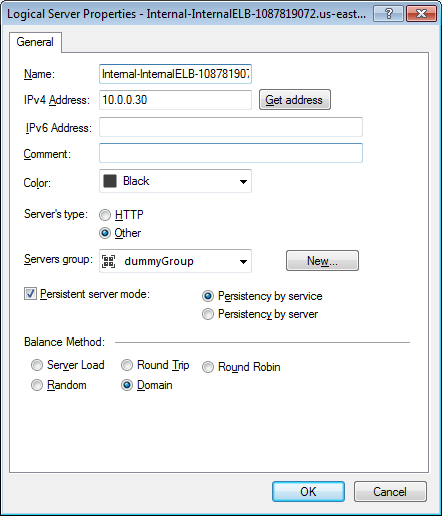Click the Get address button
The height and width of the screenshot is (516, 442).
(x=295, y=100)
